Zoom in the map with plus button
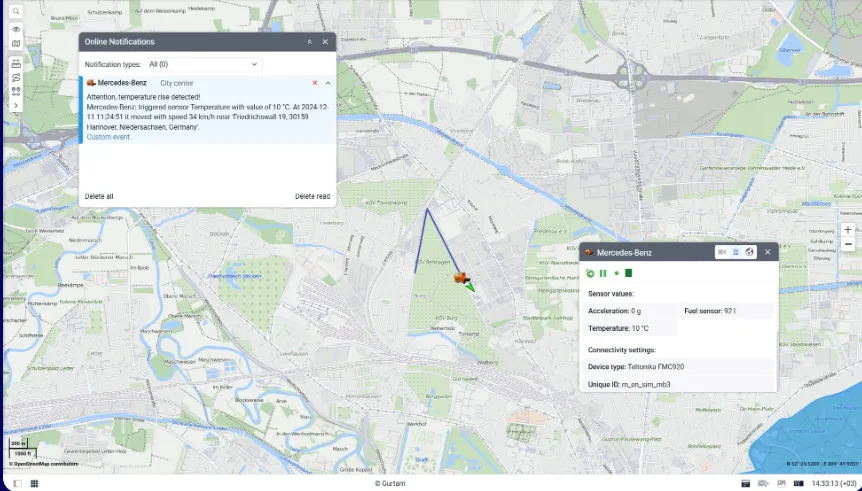862x491 pixels. [x=848, y=230]
